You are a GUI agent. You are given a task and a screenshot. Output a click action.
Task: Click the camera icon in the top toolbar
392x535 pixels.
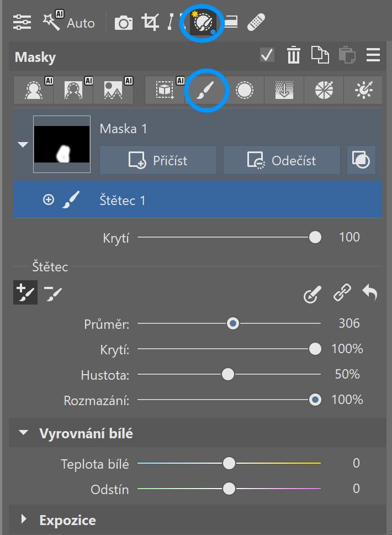point(123,23)
